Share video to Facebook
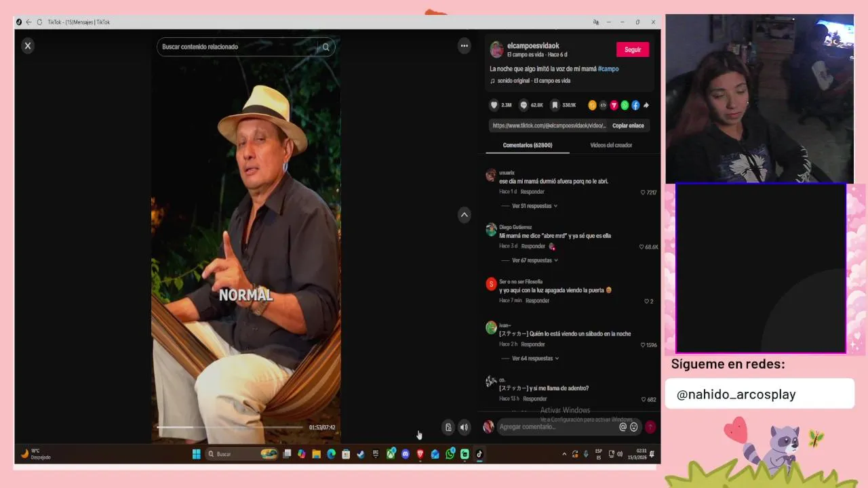 [635, 105]
